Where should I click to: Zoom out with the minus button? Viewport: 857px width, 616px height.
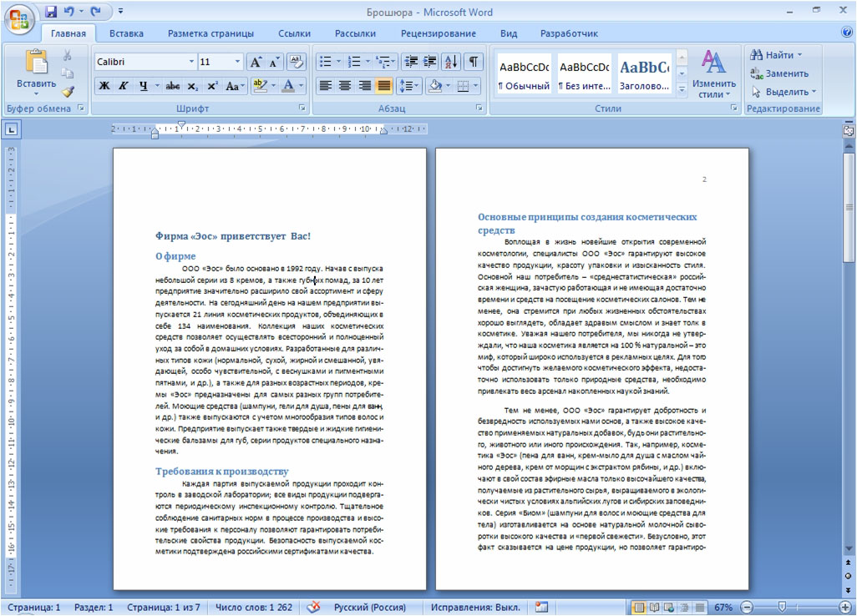[747, 608]
